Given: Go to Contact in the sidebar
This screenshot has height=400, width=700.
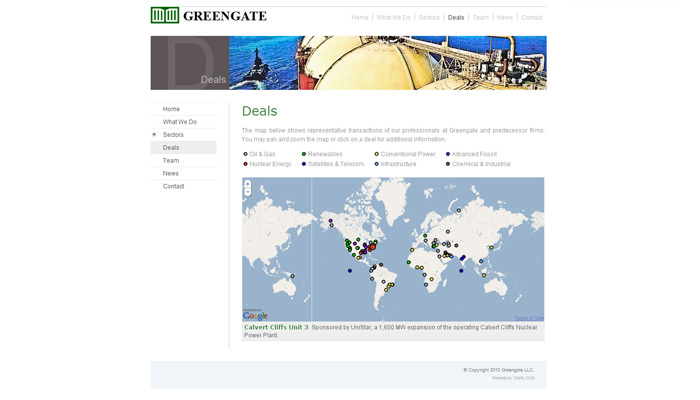Looking at the screenshot, I should [183, 186].
